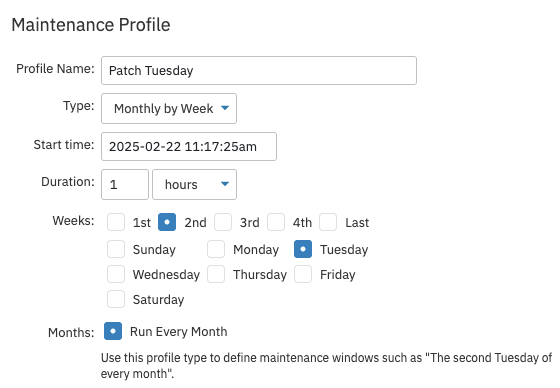560x388 pixels.
Task: Enable the Friday checkbox
Action: click(303, 274)
